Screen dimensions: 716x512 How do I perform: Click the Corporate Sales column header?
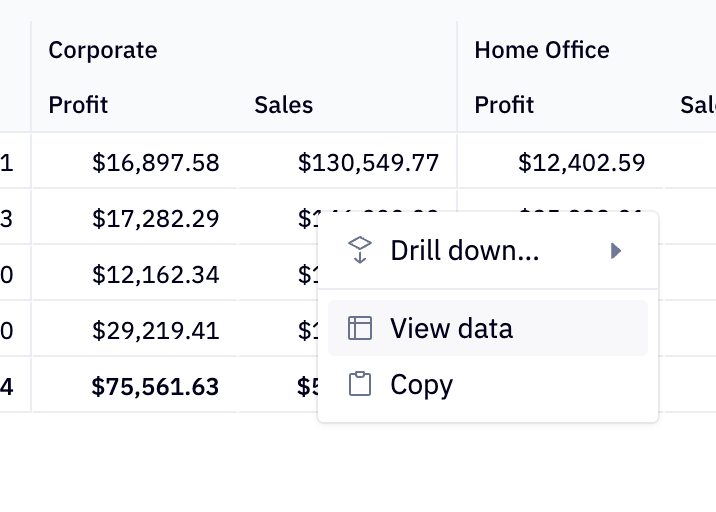283,105
